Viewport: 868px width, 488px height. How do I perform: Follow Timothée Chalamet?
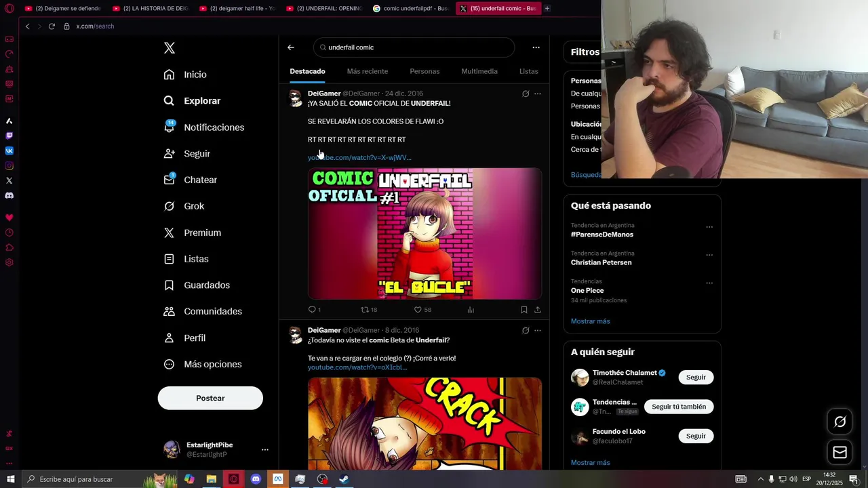(696, 377)
